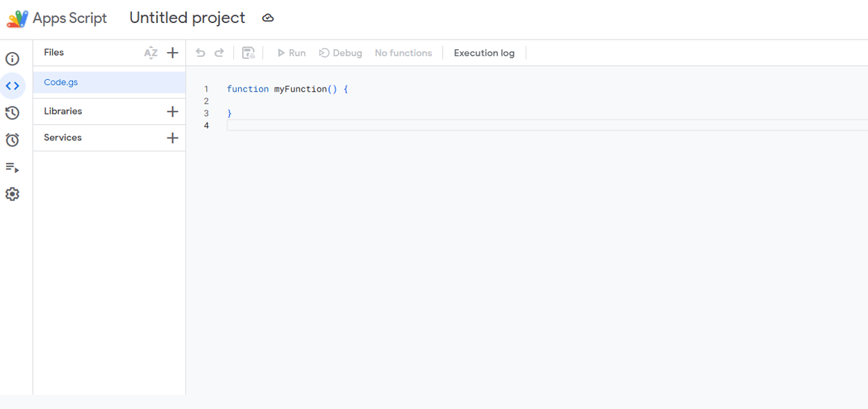
Task: Save the project with the save icon
Action: [x=249, y=52]
